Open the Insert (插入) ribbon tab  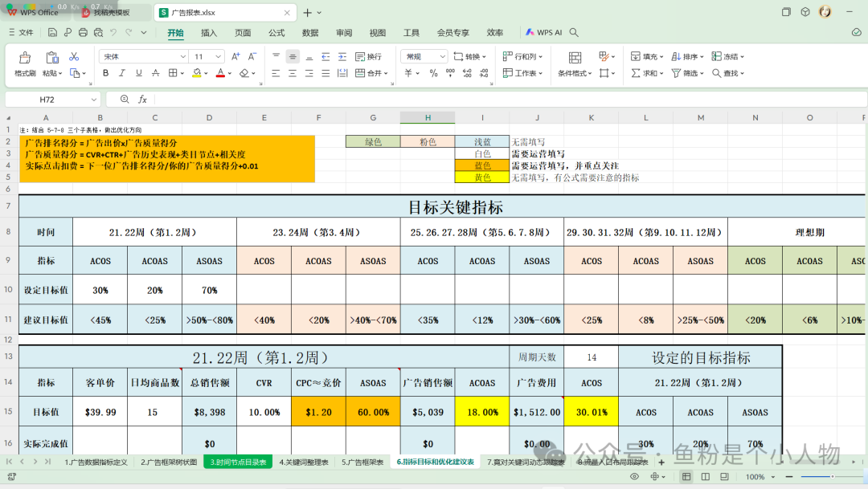tap(209, 33)
